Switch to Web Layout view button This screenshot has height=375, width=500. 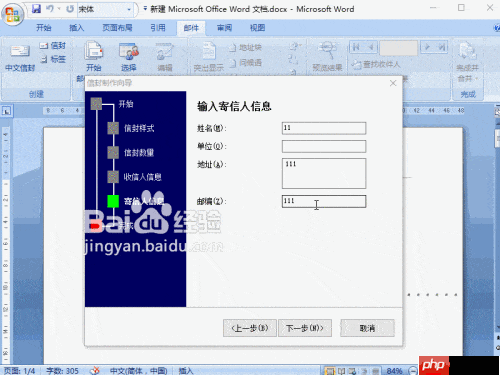tap(353, 371)
